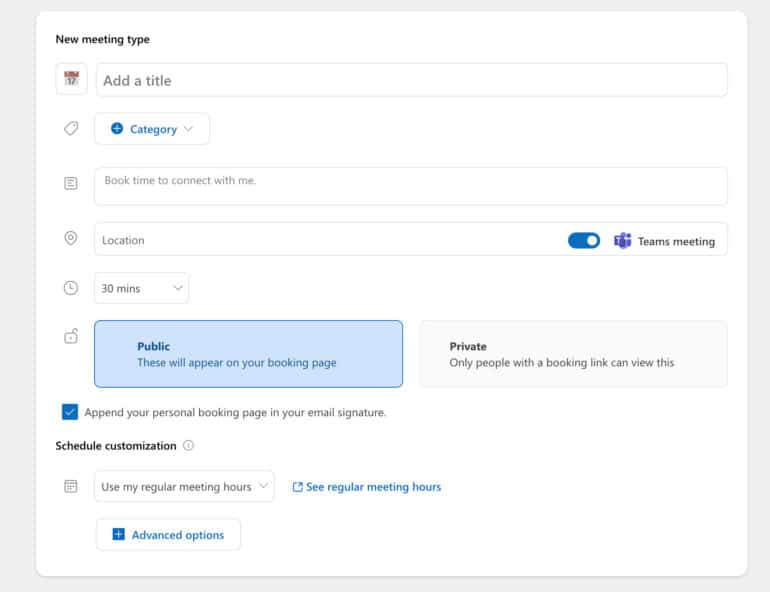This screenshot has width=770, height=592.
Task: Open the Category dropdown
Action: 152,129
